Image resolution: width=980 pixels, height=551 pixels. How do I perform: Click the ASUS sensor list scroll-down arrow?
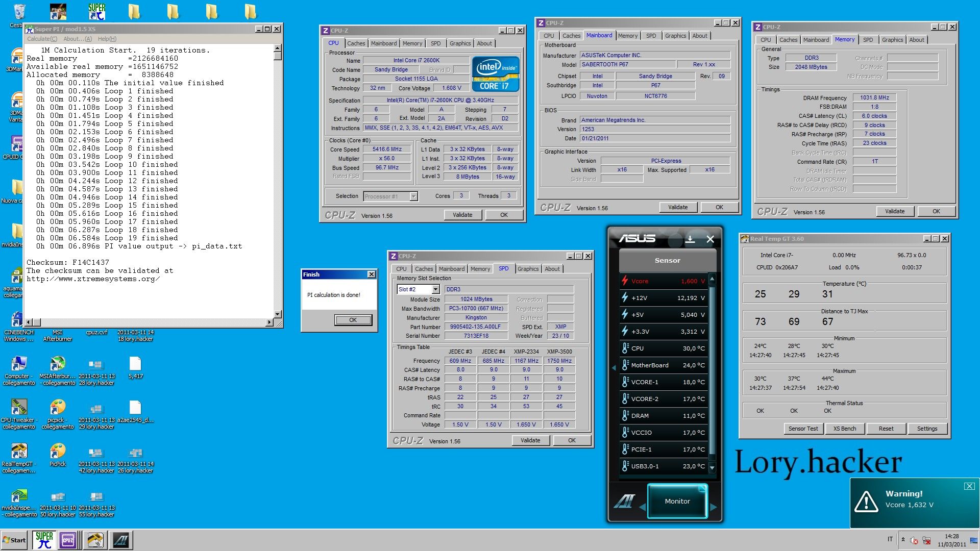click(712, 467)
